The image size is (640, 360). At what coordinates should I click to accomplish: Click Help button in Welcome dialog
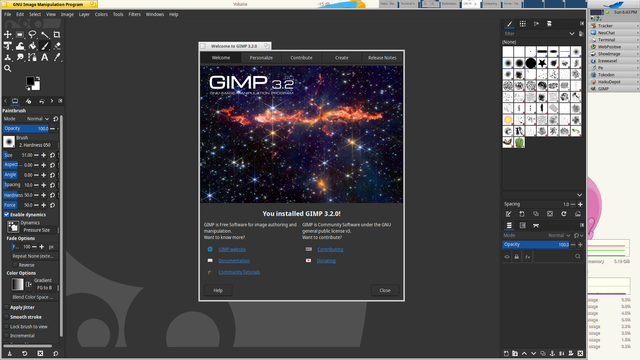[x=218, y=290]
